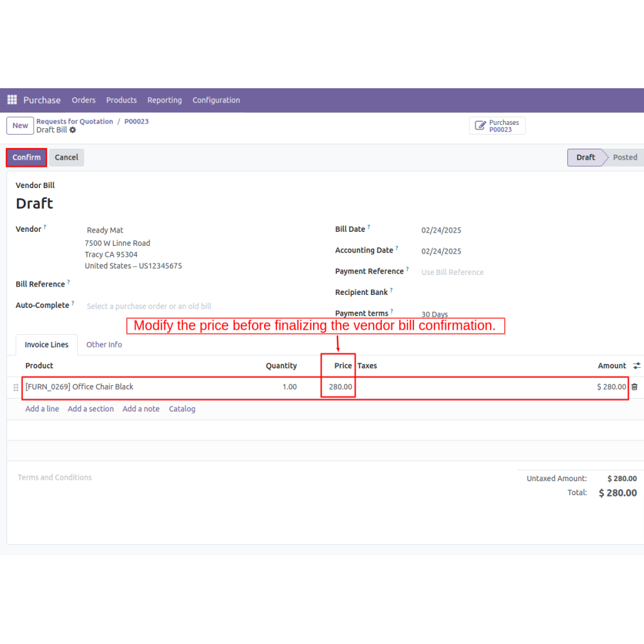Confirm the draft vendor bill

tap(26, 157)
